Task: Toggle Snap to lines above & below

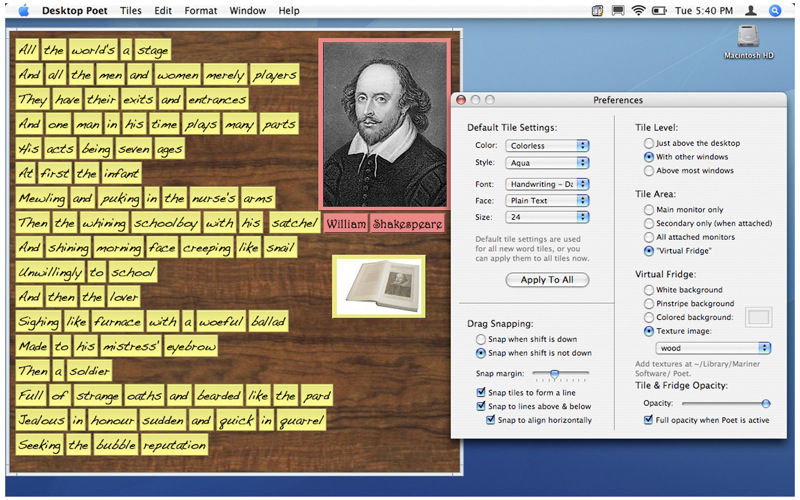Action: [534, 406]
